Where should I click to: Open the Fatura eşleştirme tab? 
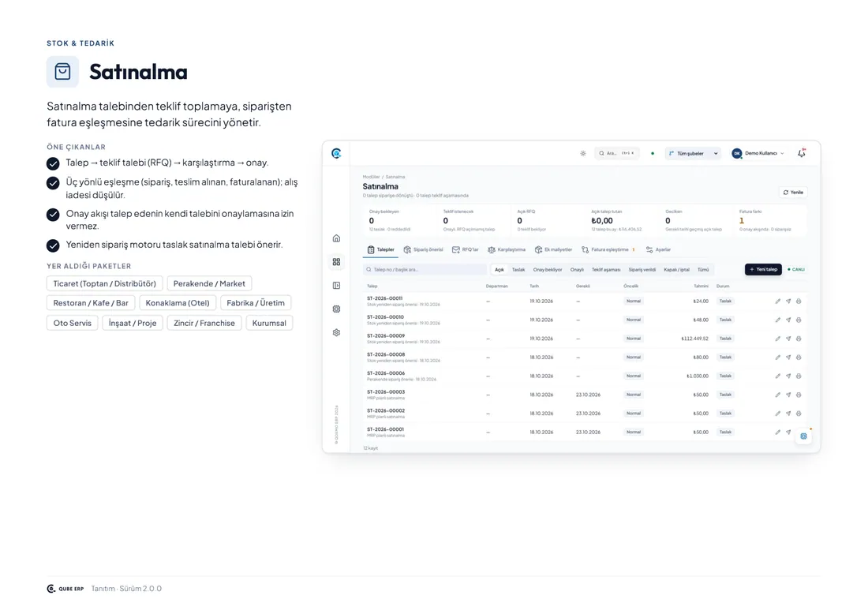(x=608, y=249)
